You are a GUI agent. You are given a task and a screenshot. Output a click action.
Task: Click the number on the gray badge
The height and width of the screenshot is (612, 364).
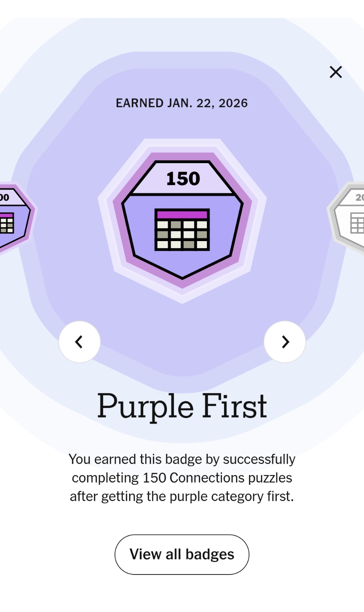click(x=359, y=197)
